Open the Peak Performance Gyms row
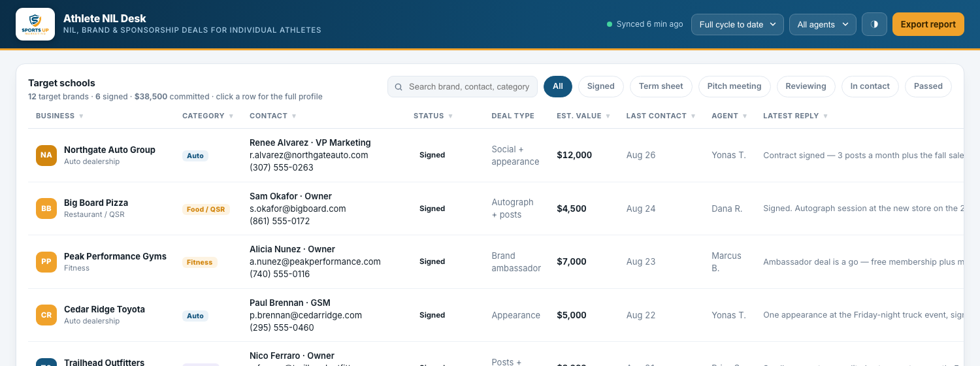The image size is (980, 366). coord(496,261)
